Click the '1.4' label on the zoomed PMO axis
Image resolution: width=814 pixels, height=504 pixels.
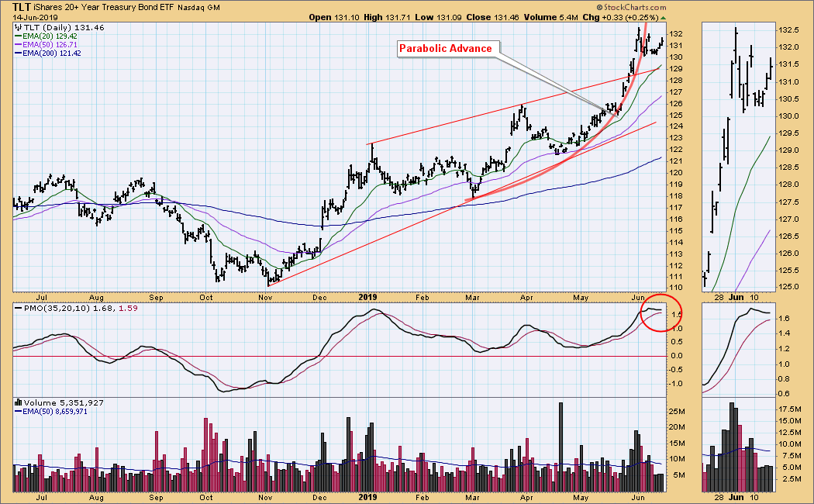pos(784,333)
